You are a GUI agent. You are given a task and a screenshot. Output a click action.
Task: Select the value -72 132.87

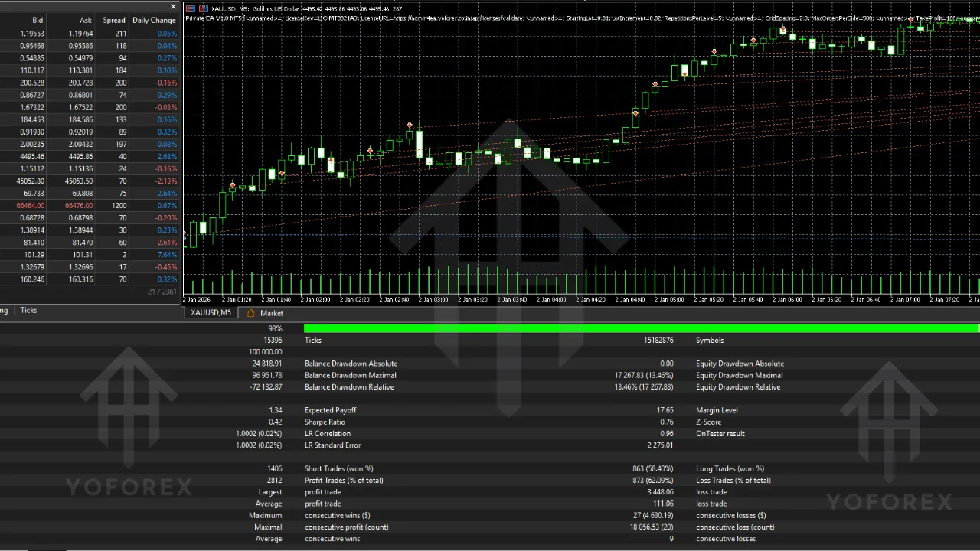click(x=266, y=386)
